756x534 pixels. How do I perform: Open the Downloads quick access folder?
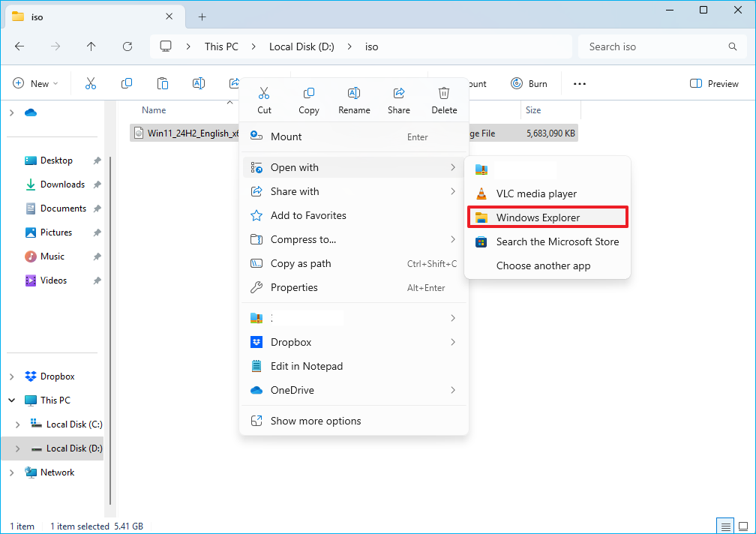point(62,184)
